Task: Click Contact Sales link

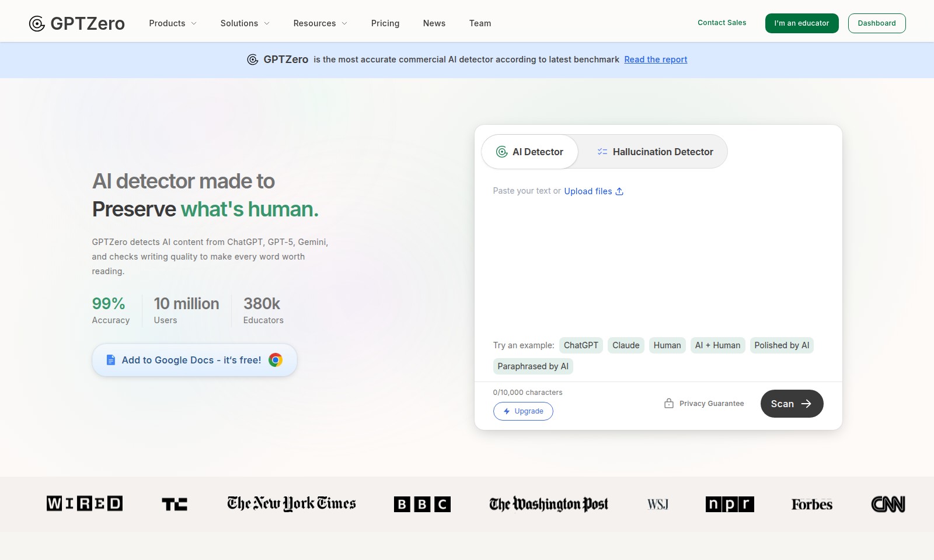Action: 722,23
